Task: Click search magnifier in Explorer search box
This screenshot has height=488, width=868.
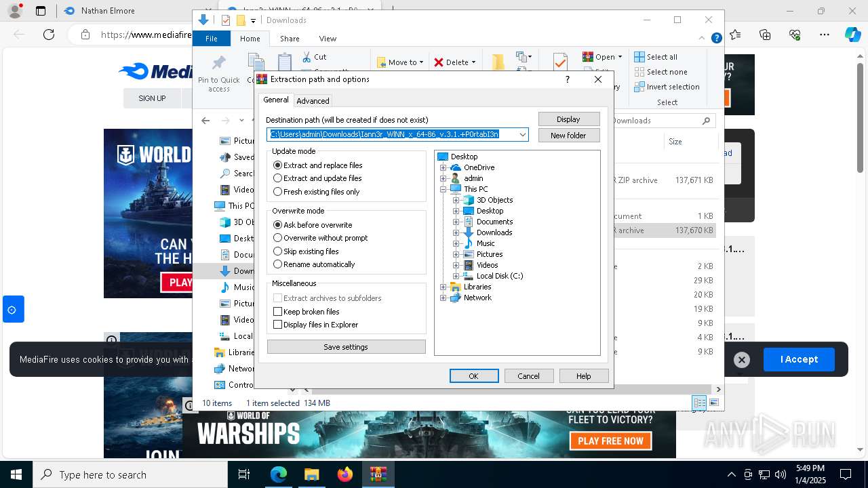Action: [x=706, y=121]
